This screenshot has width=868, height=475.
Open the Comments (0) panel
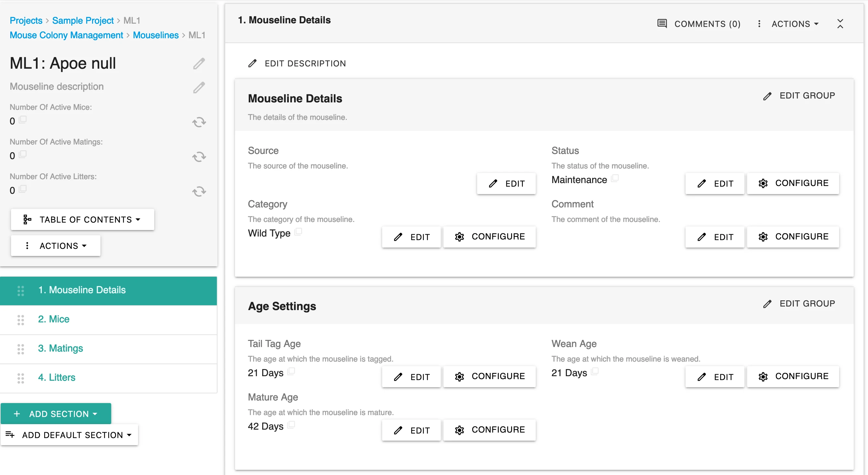pos(699,24)
